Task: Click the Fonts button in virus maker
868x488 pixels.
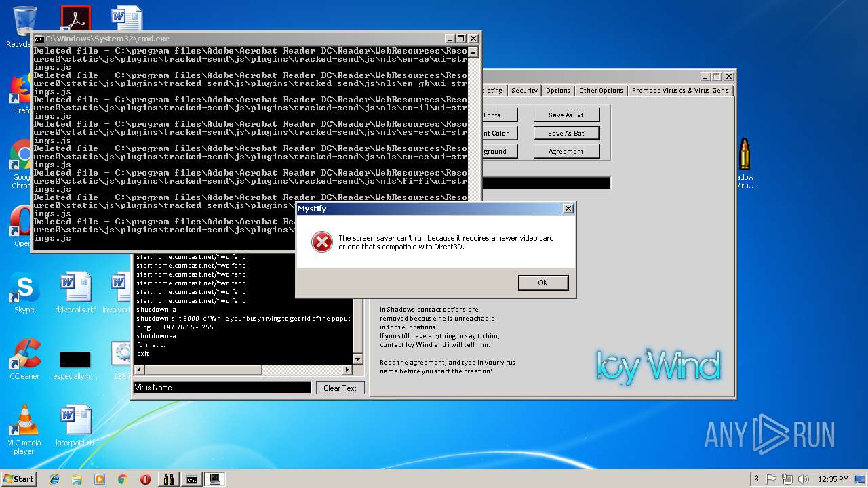Action: click(499, 115)
